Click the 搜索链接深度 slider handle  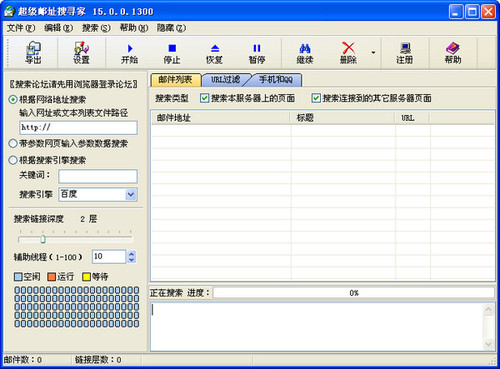[x=43, y=239]
